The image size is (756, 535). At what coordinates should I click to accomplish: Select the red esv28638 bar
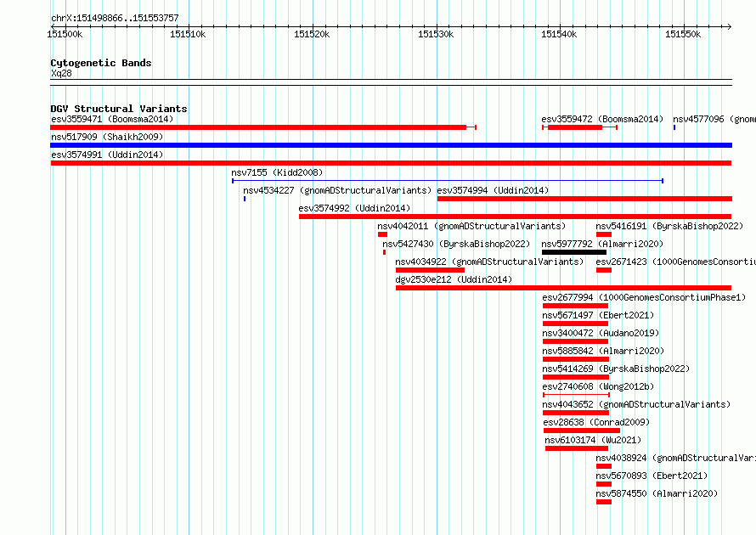582,431
